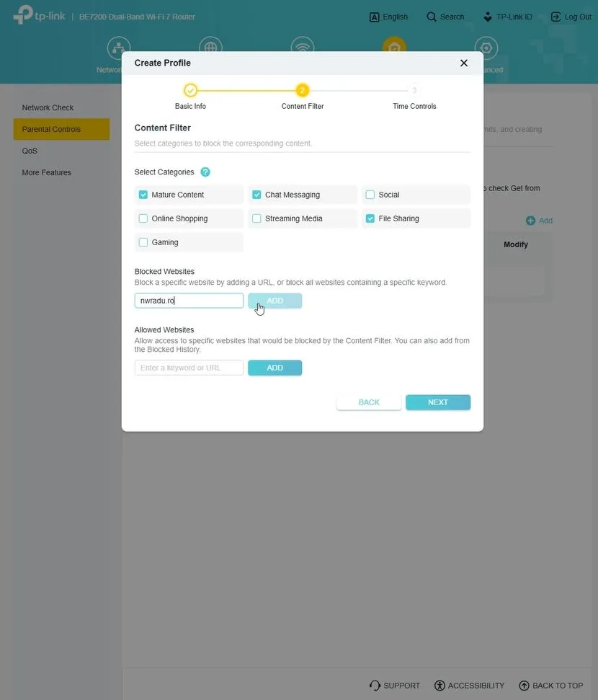Open the English language selector
This screenshot has height=700, width=598.
[x=389, y=17]
